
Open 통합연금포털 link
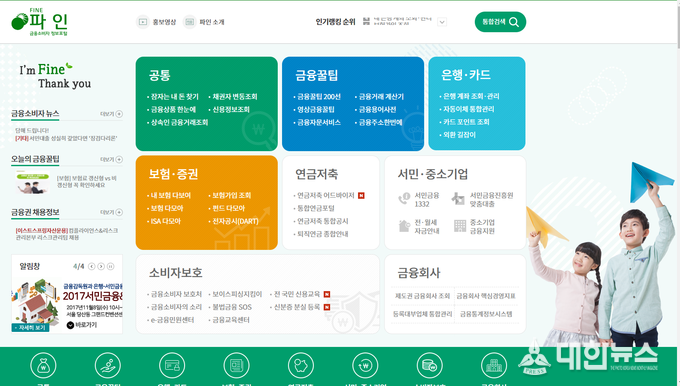coord(315,208)
